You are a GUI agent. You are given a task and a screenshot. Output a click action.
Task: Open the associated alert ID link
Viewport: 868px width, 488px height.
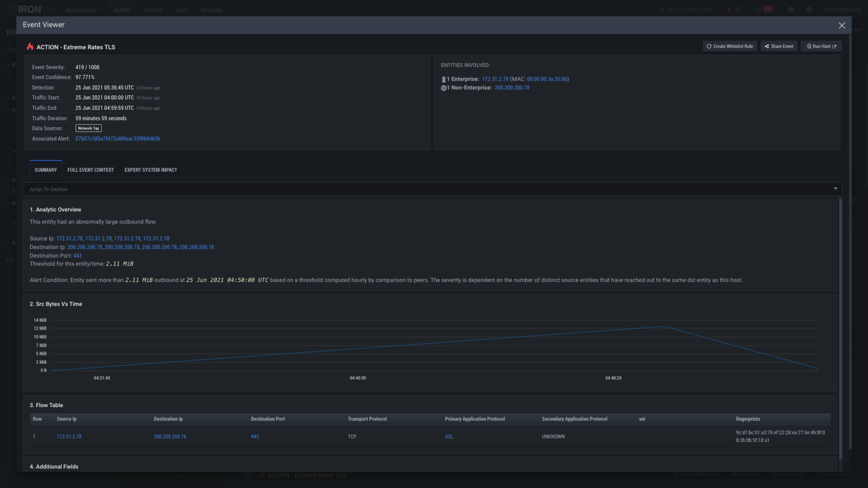pos(118,139)
